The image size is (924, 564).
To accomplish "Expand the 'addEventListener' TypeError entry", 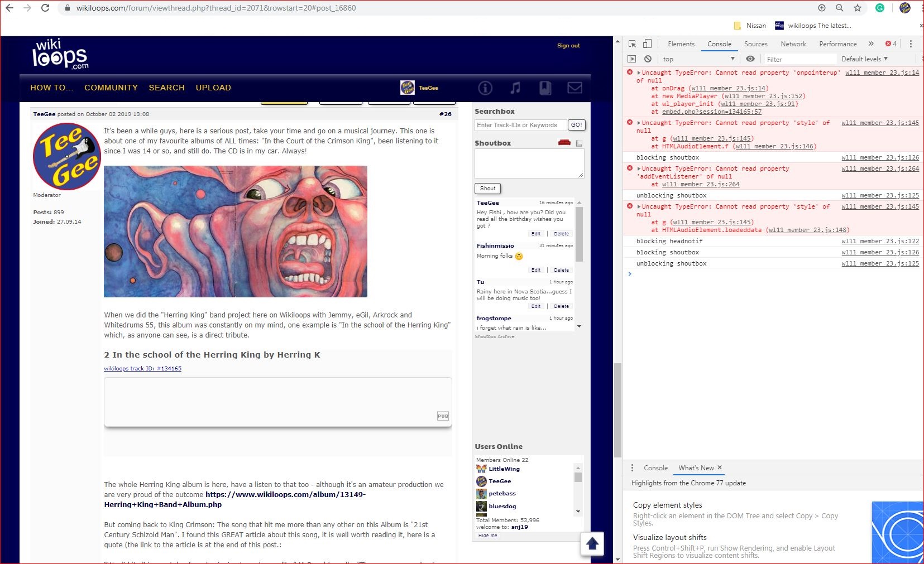I will point(639,168).
